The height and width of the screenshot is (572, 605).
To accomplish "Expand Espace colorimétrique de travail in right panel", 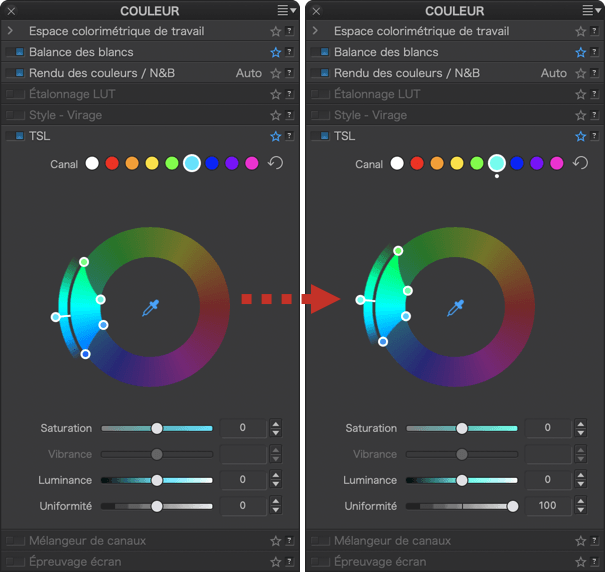I will (315, 31).
